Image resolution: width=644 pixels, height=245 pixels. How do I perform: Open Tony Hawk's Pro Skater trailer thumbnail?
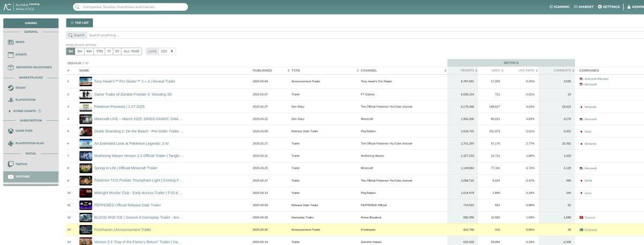click(86, 82)
